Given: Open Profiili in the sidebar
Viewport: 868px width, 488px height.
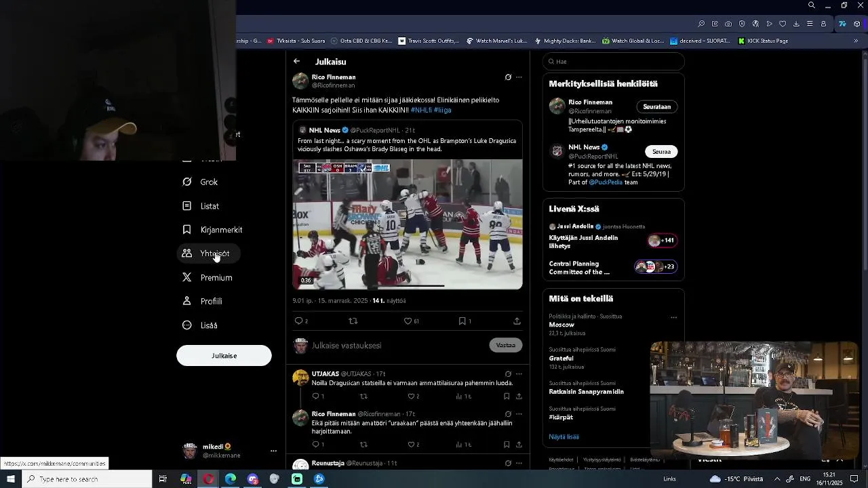Looking at the screenshot, I should pyautogui.click(x=203, y=301).
